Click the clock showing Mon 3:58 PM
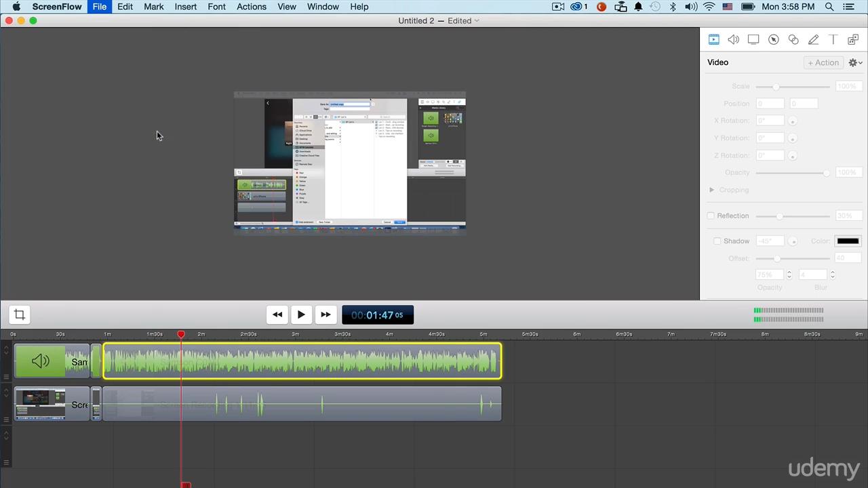 point(788,7)
